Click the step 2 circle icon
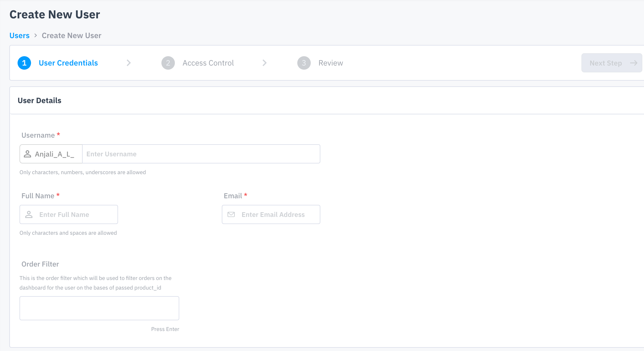The width and height of the screenshot is (644, 351). pos(168,63)
